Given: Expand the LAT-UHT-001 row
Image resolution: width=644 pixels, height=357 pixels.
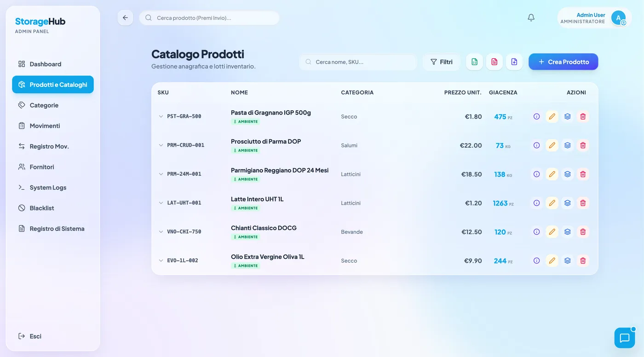Looking at the screenshot, I should coord(161,203).
